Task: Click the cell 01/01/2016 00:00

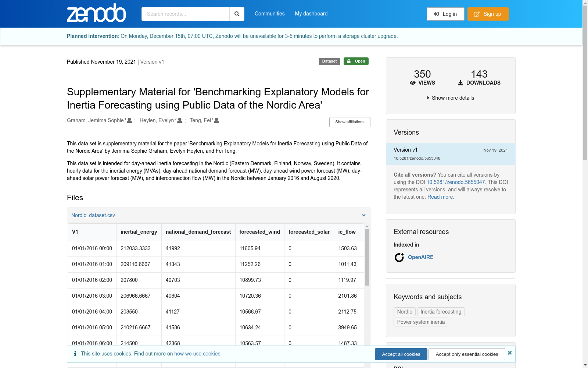Action: coord(92,248)
